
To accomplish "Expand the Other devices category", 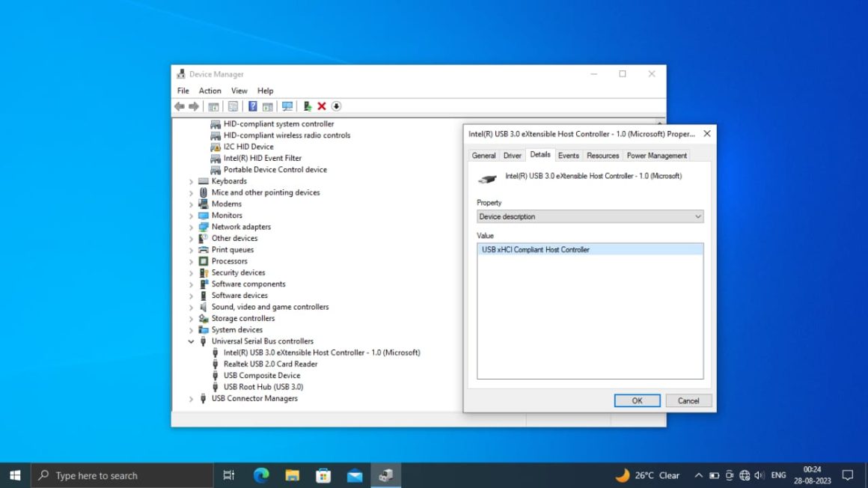I will point(191,239).
